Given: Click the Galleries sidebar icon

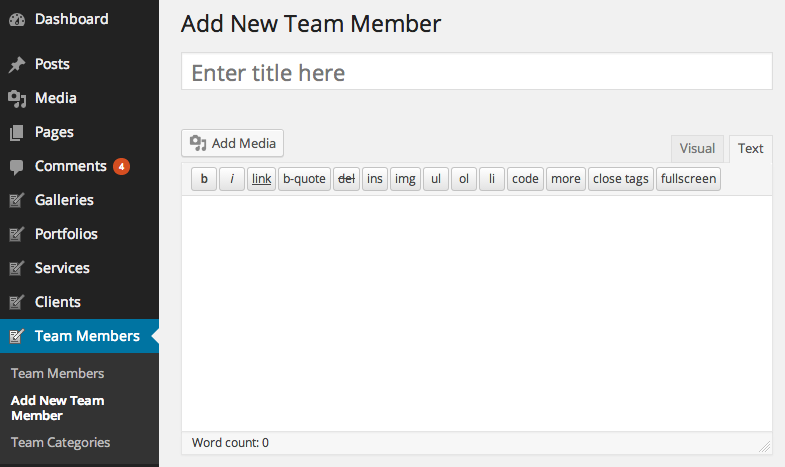Looking at the screenshot, I should click(16, 201).
